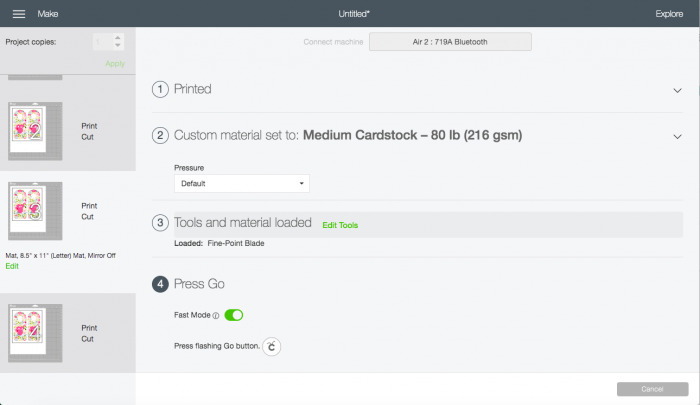Open the Pressure Default dropdown

[x=242, y=184]
